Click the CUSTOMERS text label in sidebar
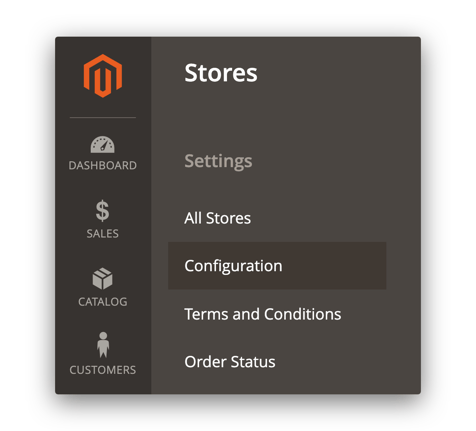Screen dimensions: 476x431 (x=103, y=370)
